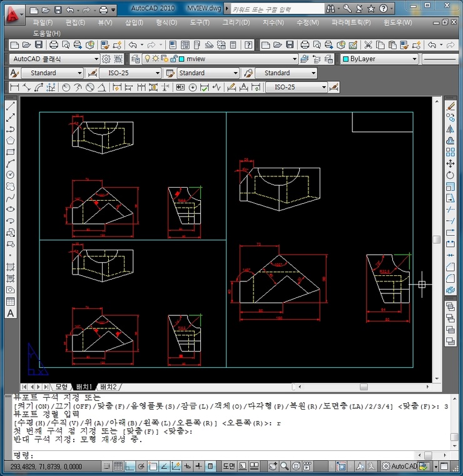Open the 치수(N) menu

[273, 23]
